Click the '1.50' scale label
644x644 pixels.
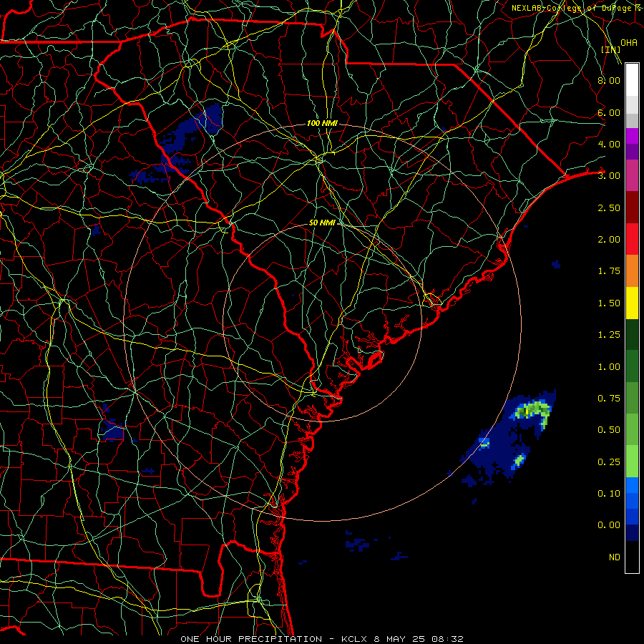(609, 303)
